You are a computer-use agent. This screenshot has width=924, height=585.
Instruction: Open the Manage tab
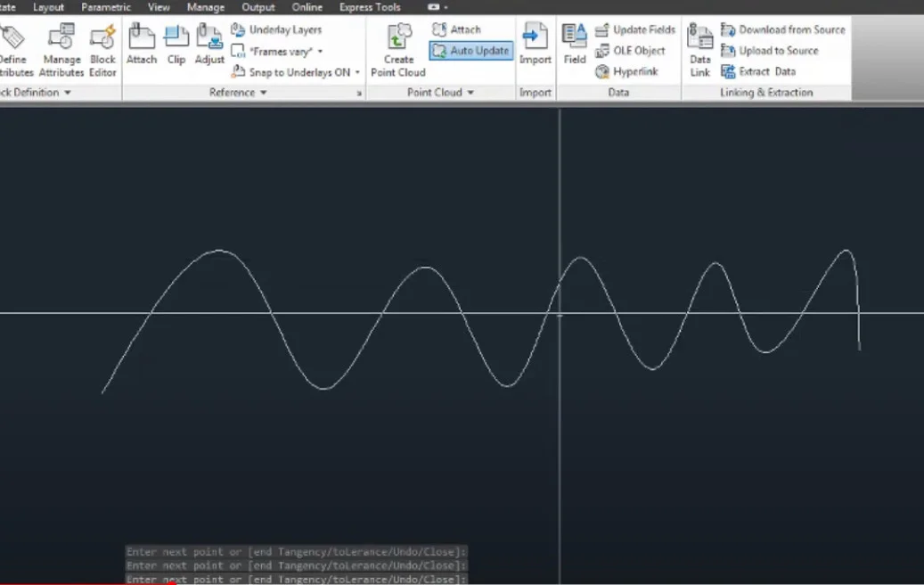point(206,7)
